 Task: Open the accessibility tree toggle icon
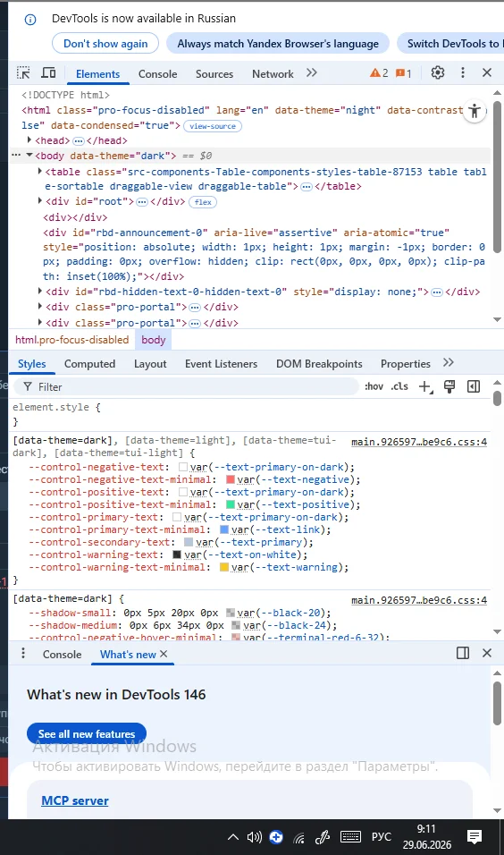(x=475, y=111)
